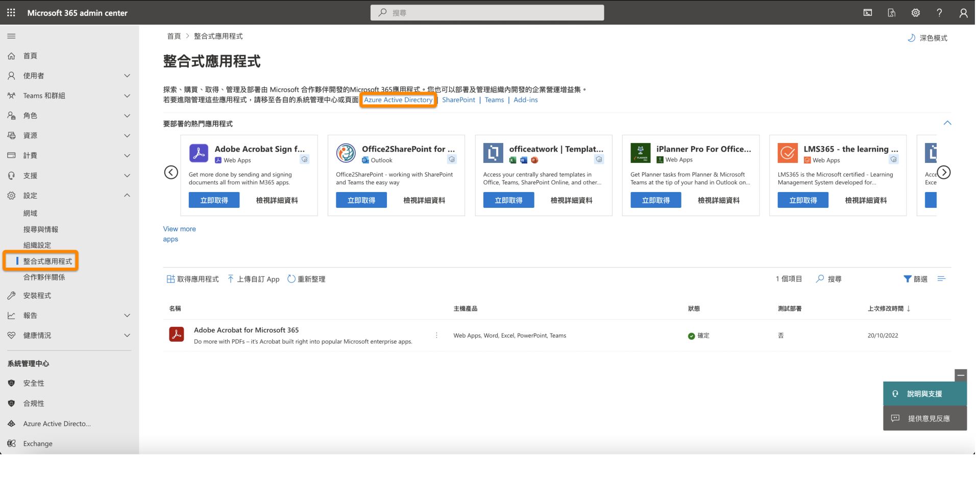Open the SharePoint link
The image size is (980, 499).
coord(458,100)
